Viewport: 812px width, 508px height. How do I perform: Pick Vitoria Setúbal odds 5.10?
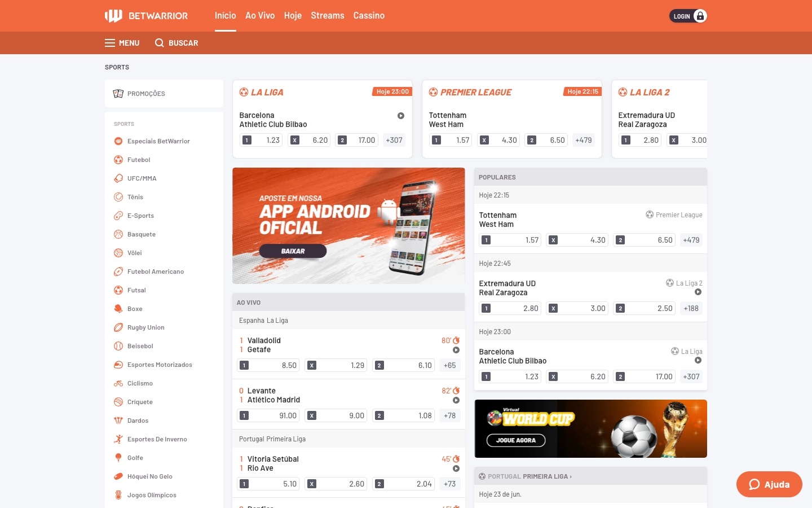(269, 484)
